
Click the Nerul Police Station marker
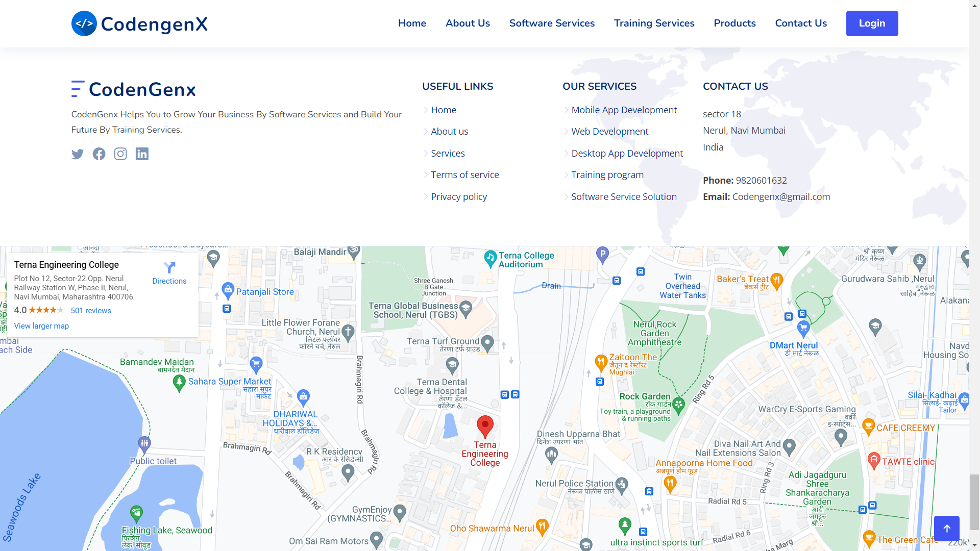click(621, 484)
